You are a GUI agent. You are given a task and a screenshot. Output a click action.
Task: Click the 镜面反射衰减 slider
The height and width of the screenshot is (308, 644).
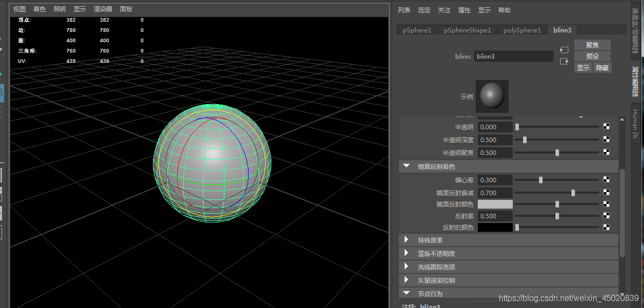coord(557,193)
